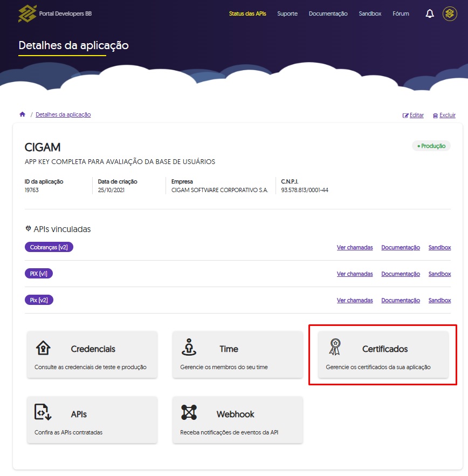Screen dimensions: 468x476
Task: Open the Fórum navigation item
Action: click(x=401, y=13)
